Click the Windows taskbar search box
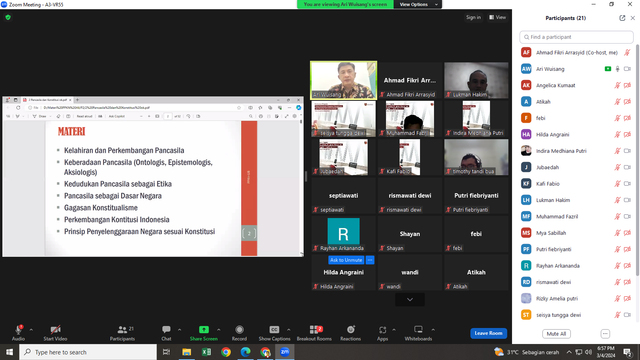 pyautogui.click(x=88, y=352)
